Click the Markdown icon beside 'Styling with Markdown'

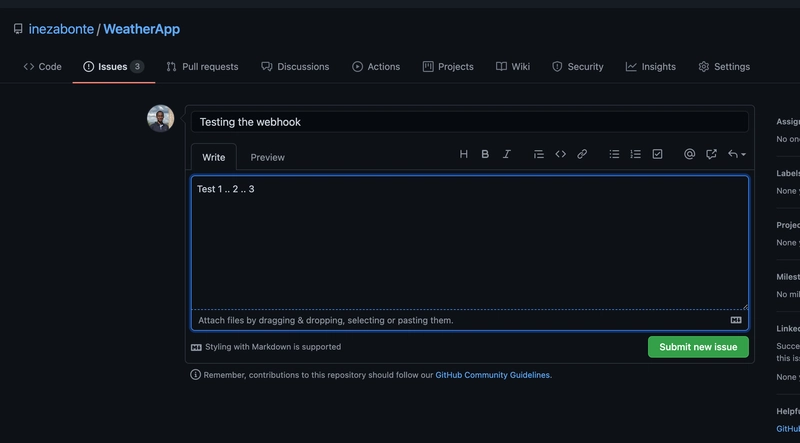196,348
